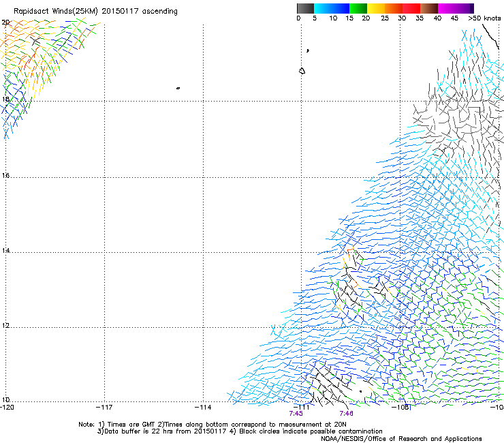Image resolution: width=504 pixels, height=443 pixels.
Task: Click the green 15-20 knots legend swatch
Action: pyautogui.click(x=358, y=8)
